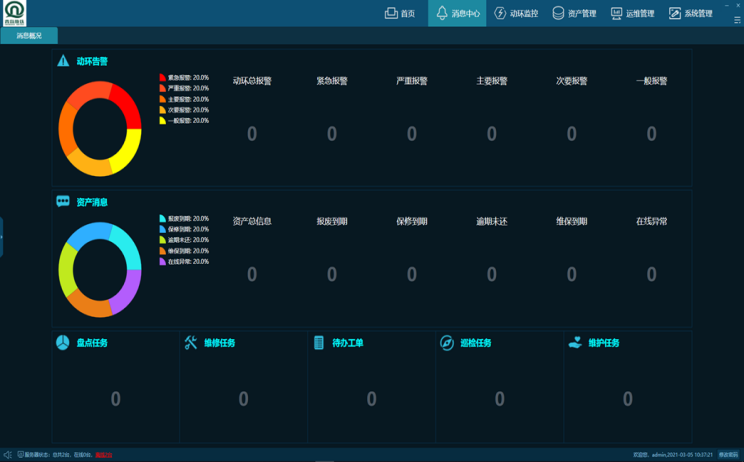Click the 消息中心 bell icon

point(442,13)
